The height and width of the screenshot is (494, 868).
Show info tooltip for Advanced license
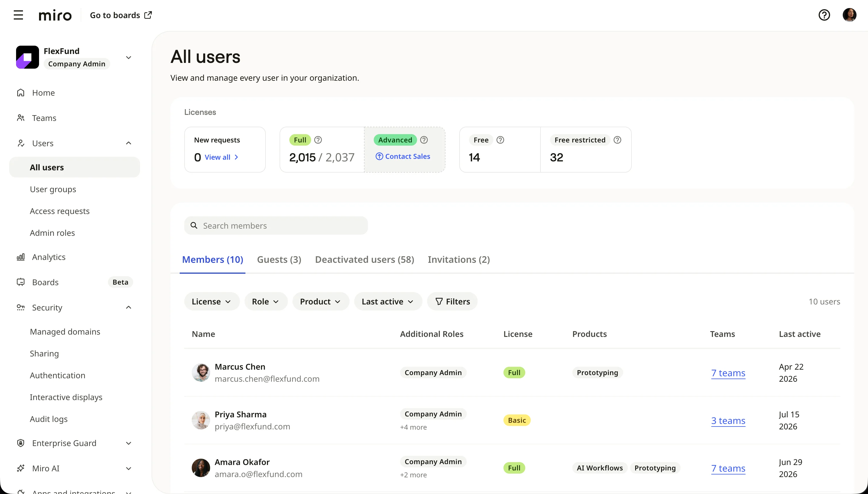coord(424,140)
